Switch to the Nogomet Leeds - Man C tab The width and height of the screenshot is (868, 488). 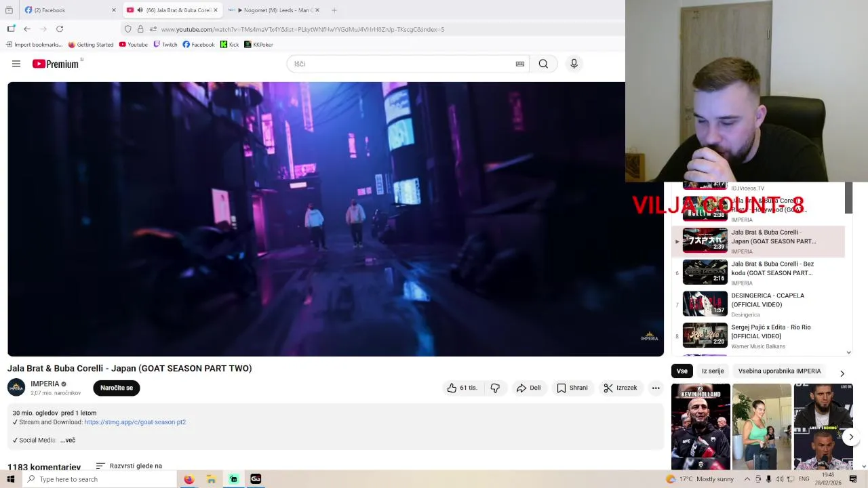[x=271, y=10]
